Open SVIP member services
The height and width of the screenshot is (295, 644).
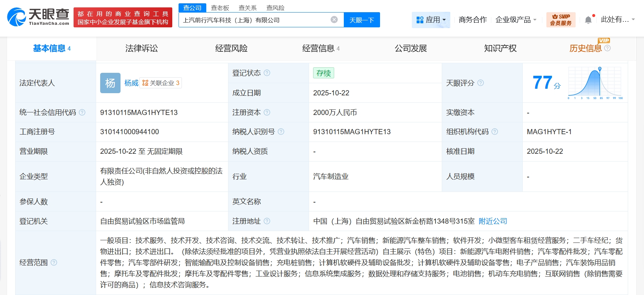560,20
